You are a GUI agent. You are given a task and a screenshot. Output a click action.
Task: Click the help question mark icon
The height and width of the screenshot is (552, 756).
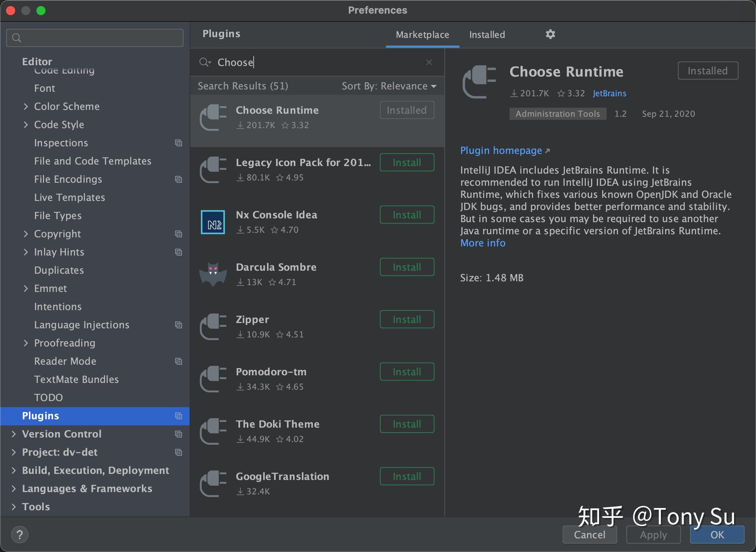point(20,534)
